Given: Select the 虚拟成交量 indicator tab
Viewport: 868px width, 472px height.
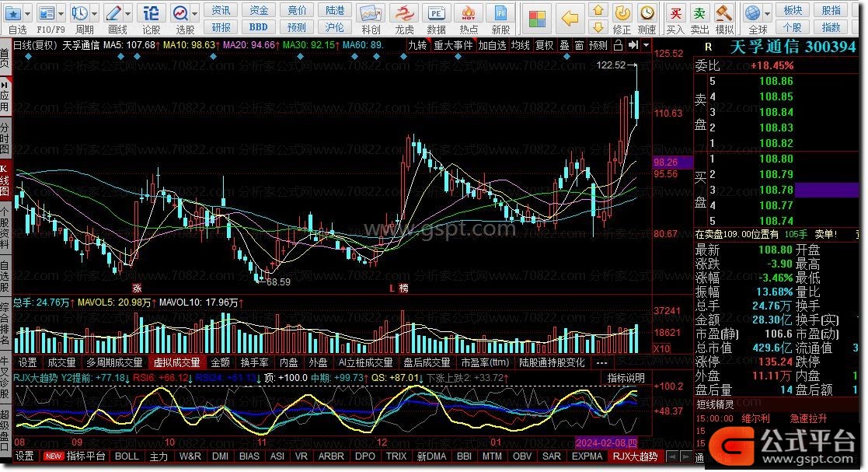Looking at the screenshot, I should 176,363.
